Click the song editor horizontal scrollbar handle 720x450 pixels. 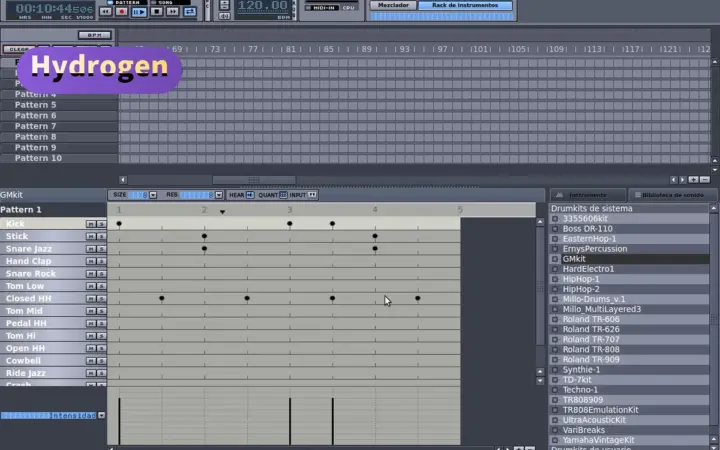[254, 180]
